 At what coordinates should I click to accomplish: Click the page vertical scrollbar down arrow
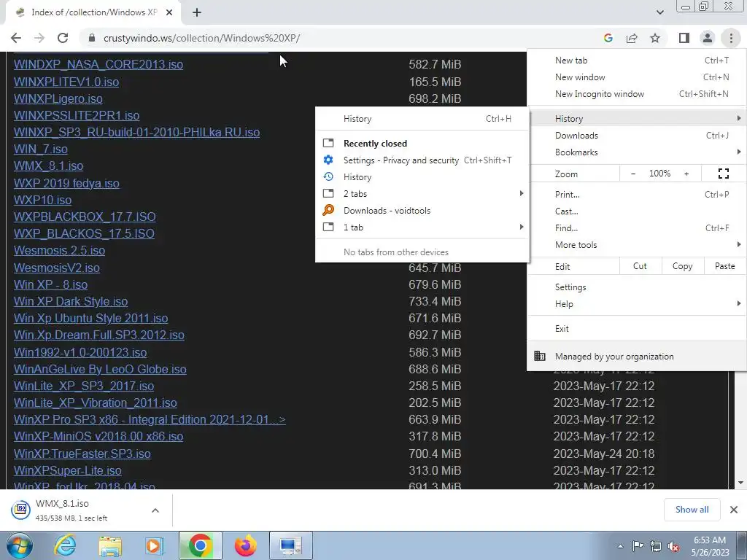point(740,483)
